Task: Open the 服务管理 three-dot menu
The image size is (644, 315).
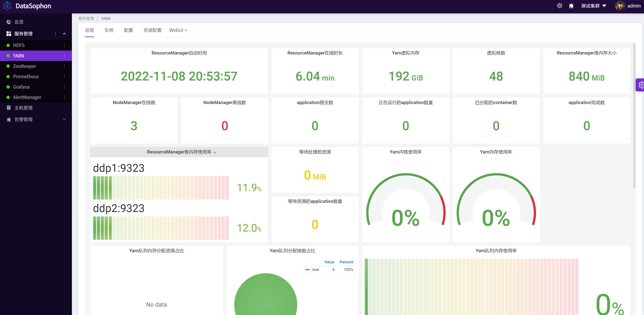Action: pos(55,34)
